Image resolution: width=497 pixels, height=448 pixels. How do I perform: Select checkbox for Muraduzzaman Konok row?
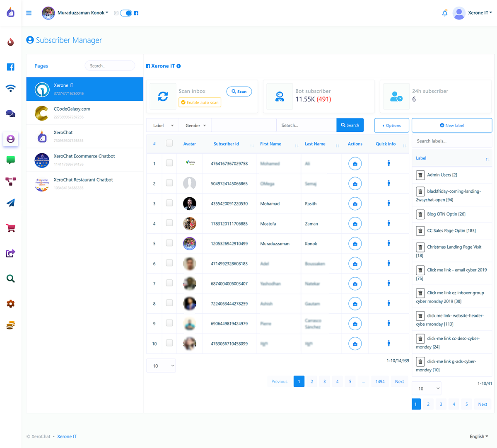(169, 243)
